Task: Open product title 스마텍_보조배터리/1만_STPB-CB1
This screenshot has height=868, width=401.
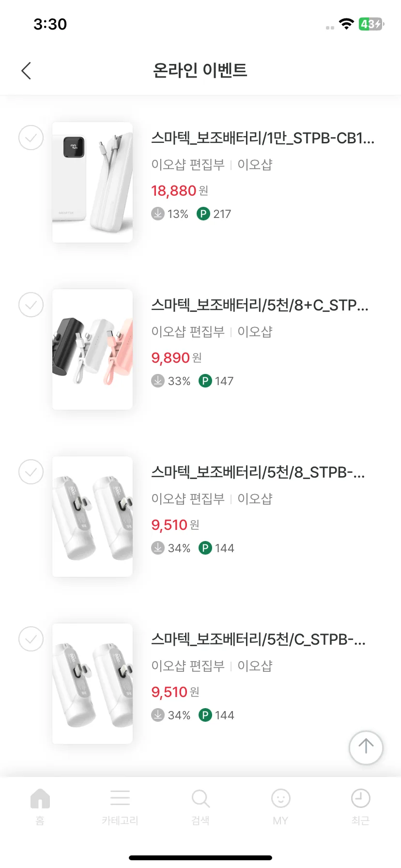Action: tap(263, 139)
